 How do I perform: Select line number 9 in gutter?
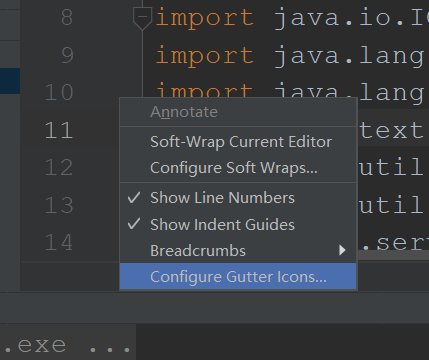click(67, 55)
